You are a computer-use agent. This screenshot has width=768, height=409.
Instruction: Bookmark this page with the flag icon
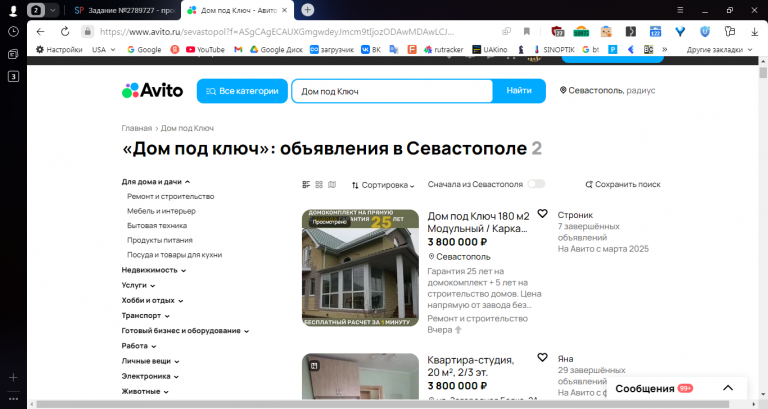[x=527, y=31]
